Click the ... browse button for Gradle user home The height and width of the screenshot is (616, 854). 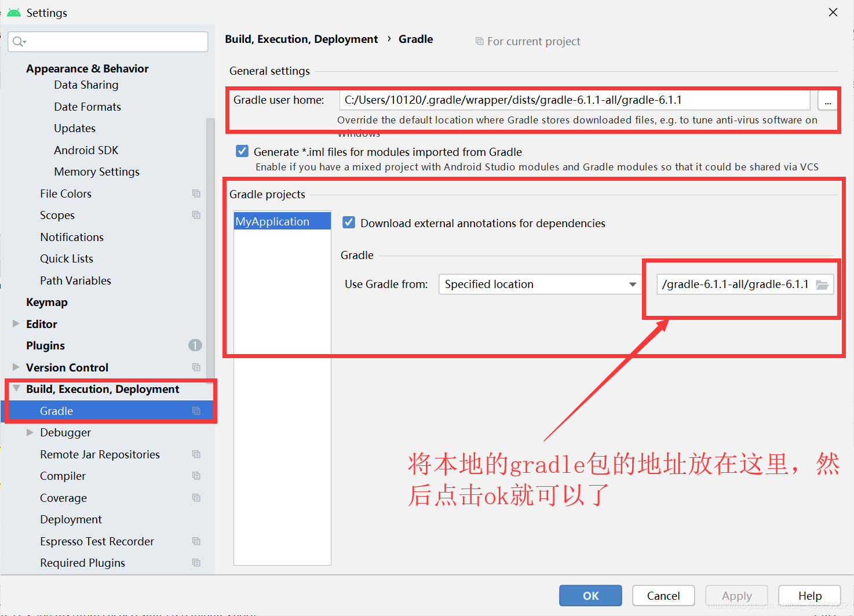[x=827, y=100]
